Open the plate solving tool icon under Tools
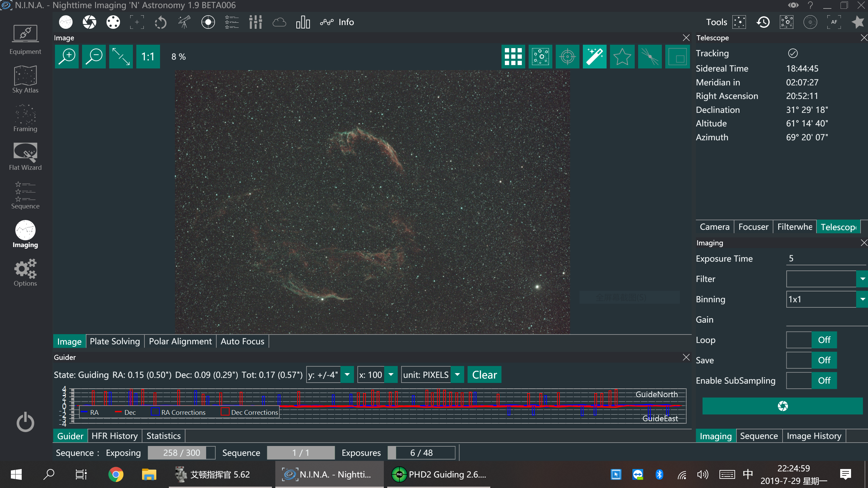Viewport: 868px width, 488px height. click(739, 22)
